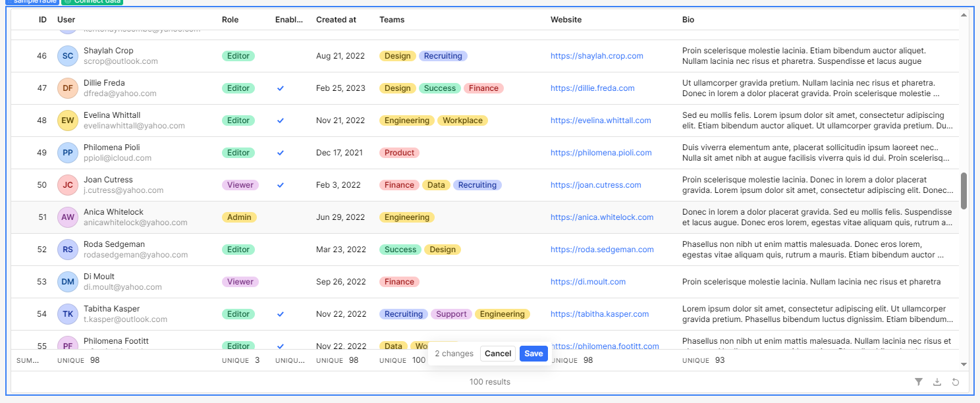Toggle Enabled checkbox for Philomena Pioli
980x403 pixels.
(281, 153)
